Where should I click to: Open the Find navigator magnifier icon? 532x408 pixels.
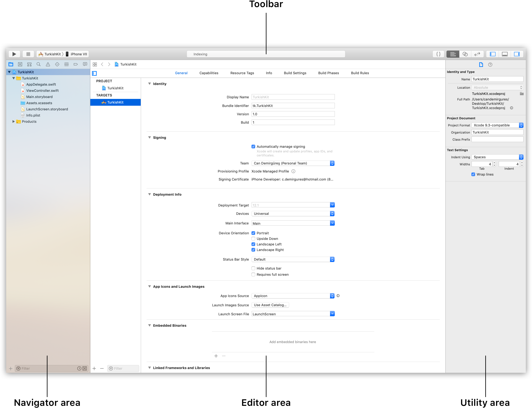point(38,64)
